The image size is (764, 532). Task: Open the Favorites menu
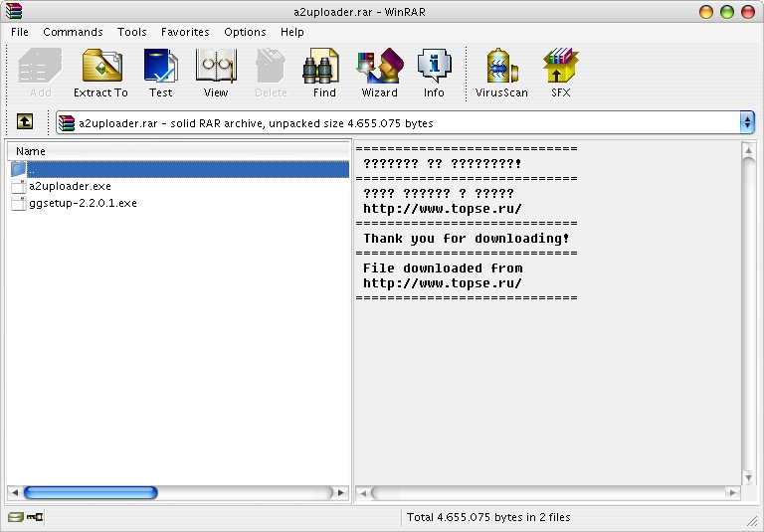185,32
